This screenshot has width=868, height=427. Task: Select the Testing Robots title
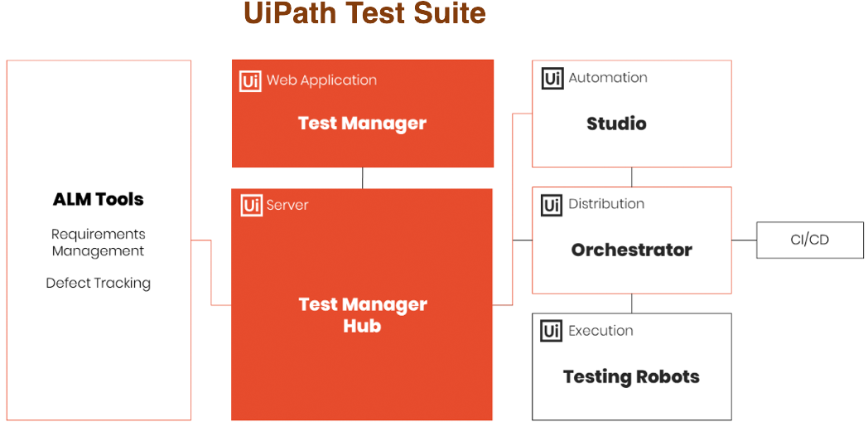click(632, 377)
